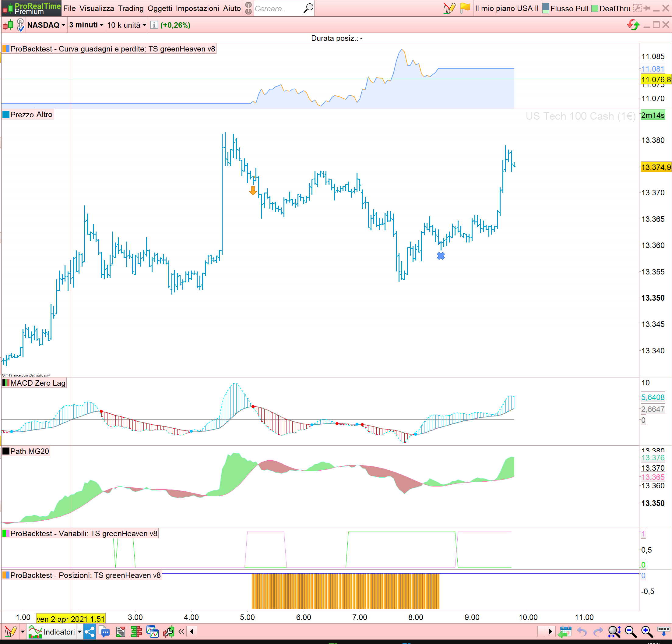This screenshot has height=644, width=672.
Task: Expand the 10 k unità dropdown
Action: 127,25
